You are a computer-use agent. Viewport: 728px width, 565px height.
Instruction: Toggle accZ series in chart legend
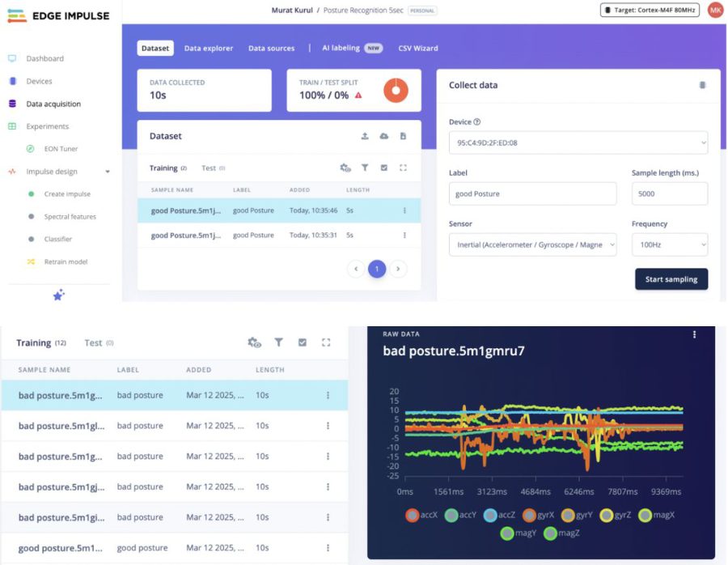[500, 515]
